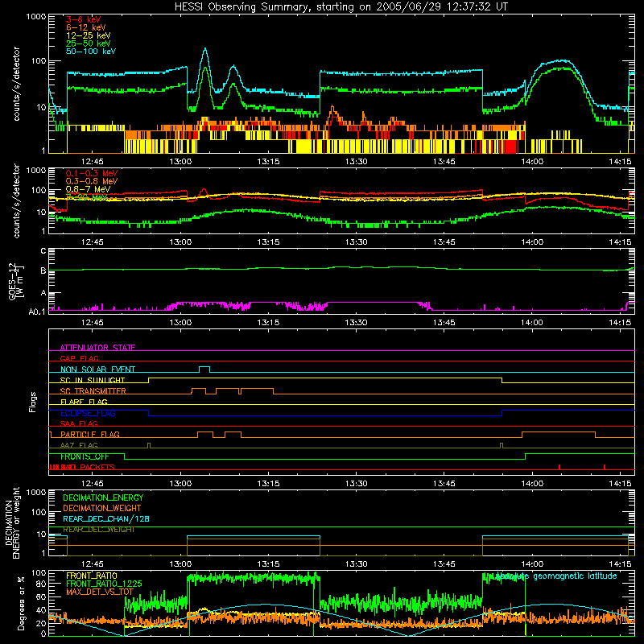Click the 0.1-0.3 MeV legend label
644x644 pixels.
(x=92, y=173)
